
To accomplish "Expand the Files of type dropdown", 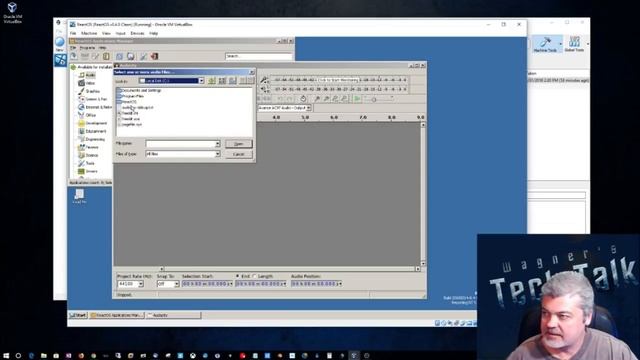I will [x=218, y=154].
